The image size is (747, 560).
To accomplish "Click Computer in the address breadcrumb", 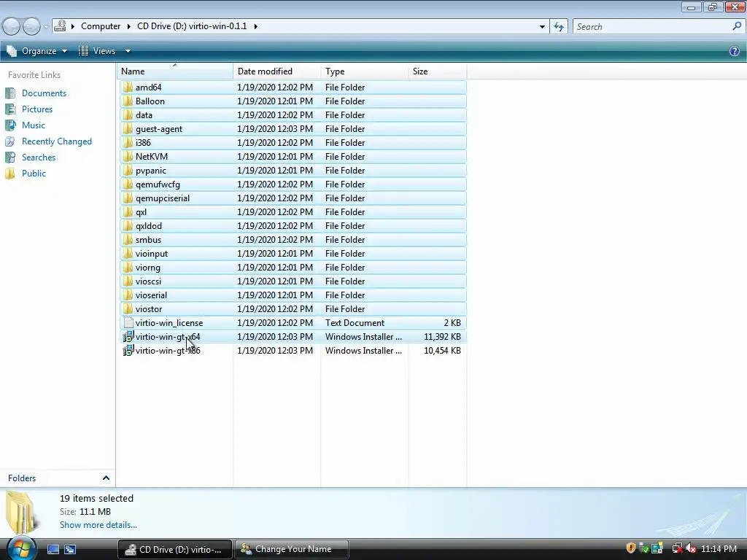I will pyautogui.click(x=101, y=26).
